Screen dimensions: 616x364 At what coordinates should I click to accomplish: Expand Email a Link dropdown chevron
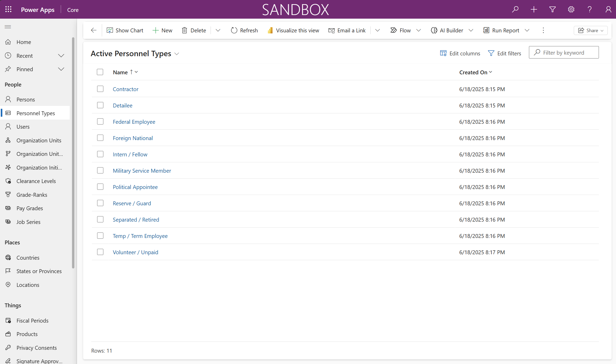coord(377,30)
